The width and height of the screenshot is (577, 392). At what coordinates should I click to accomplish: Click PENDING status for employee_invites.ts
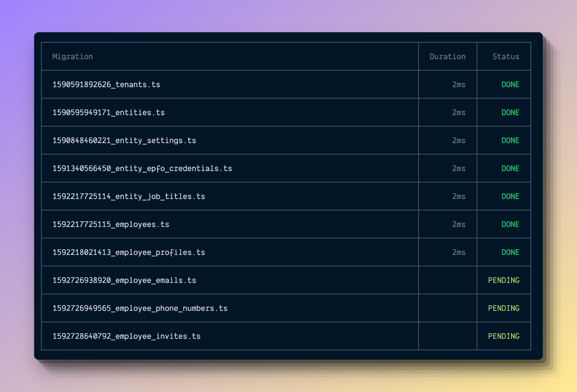coord(503,336)
